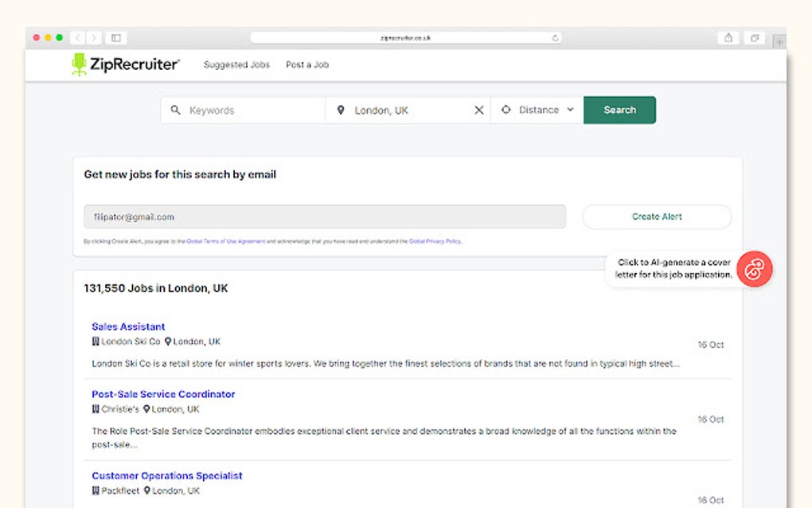The width and height of the screenshot is (812, 508).
Task: Click the ZipRecruiter logo
Action: [x=126, y=64]
